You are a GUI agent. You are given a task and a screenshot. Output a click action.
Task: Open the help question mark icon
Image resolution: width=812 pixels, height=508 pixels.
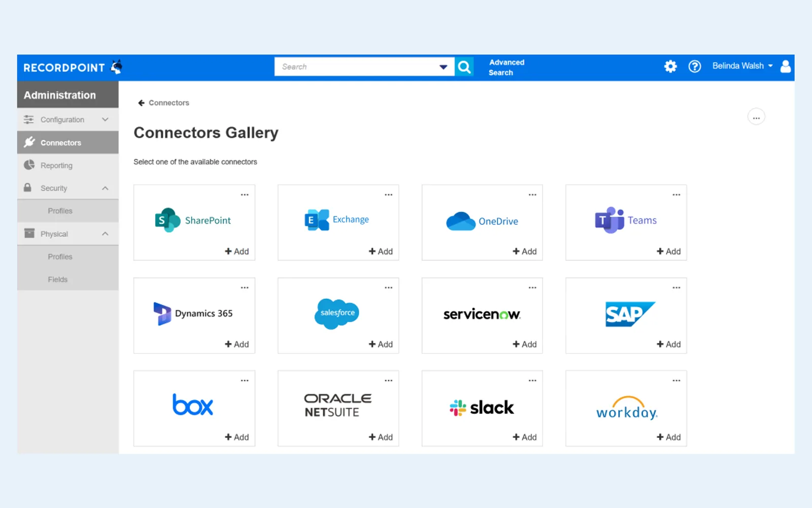pyautogui.click(x=694, y=66)
